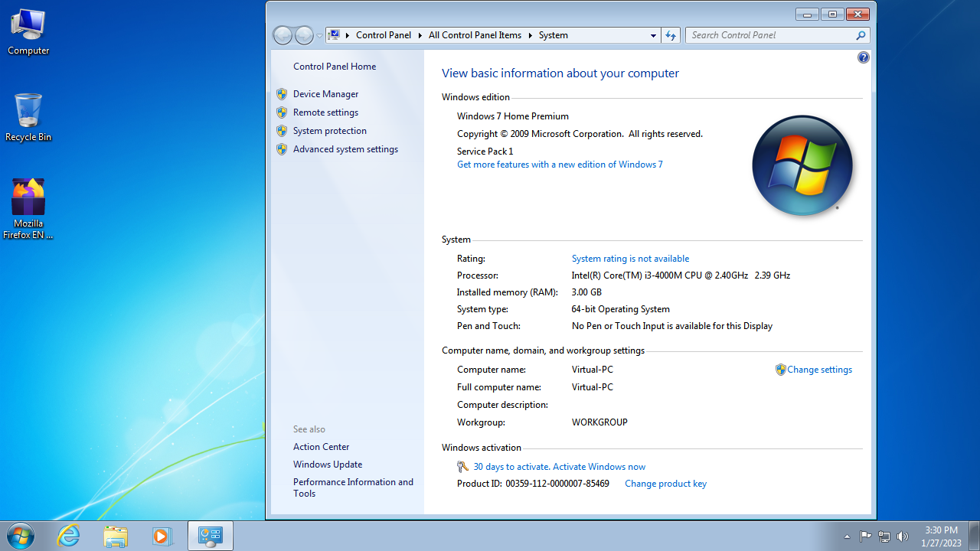Open Windows Explorer from taskbar

pos(116,536)
